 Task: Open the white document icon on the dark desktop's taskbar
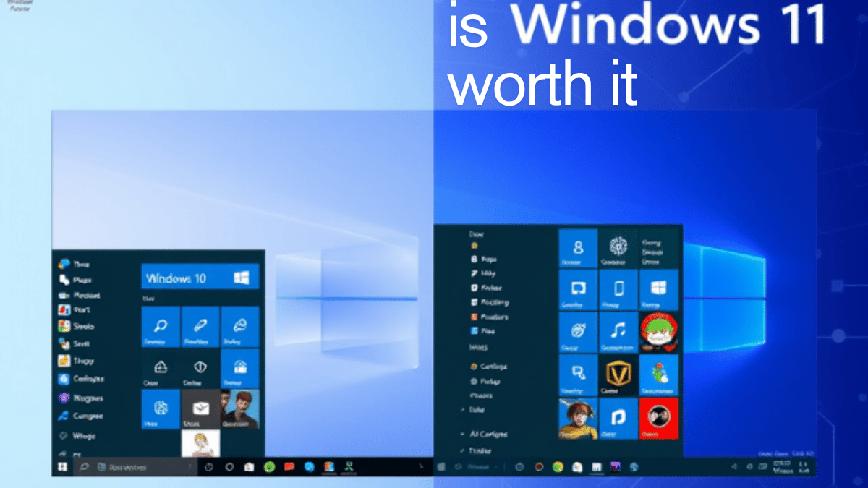tap(577, 467)
